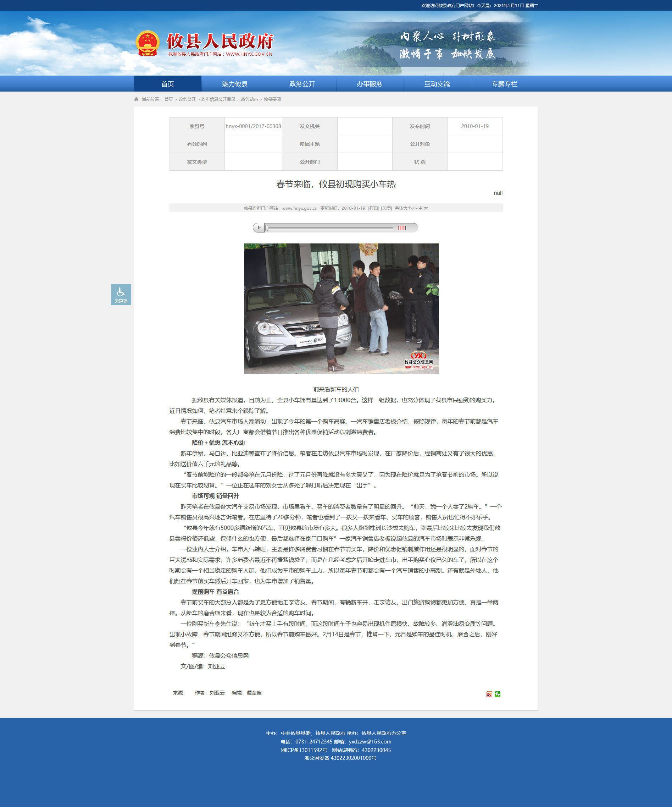The height and width of the screenshot is (807, 672).
Task: Click the [关闭] close link
Action: (386, 208)
